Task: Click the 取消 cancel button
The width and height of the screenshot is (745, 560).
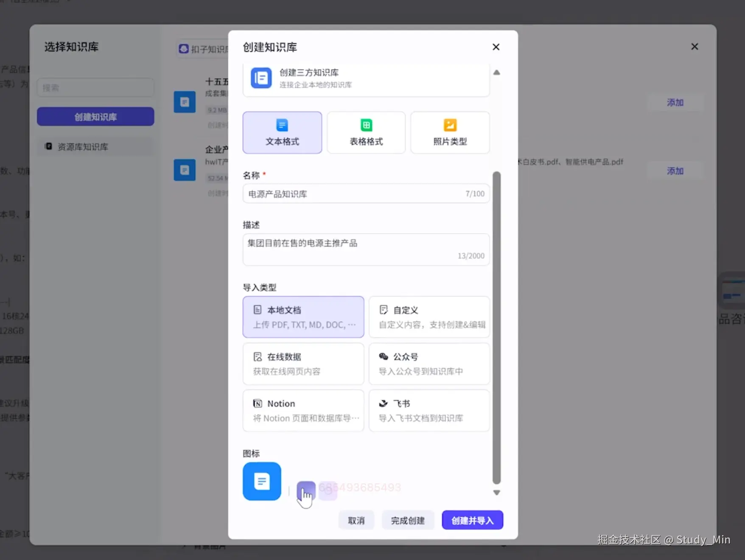Action: click(x=356, y=520)
